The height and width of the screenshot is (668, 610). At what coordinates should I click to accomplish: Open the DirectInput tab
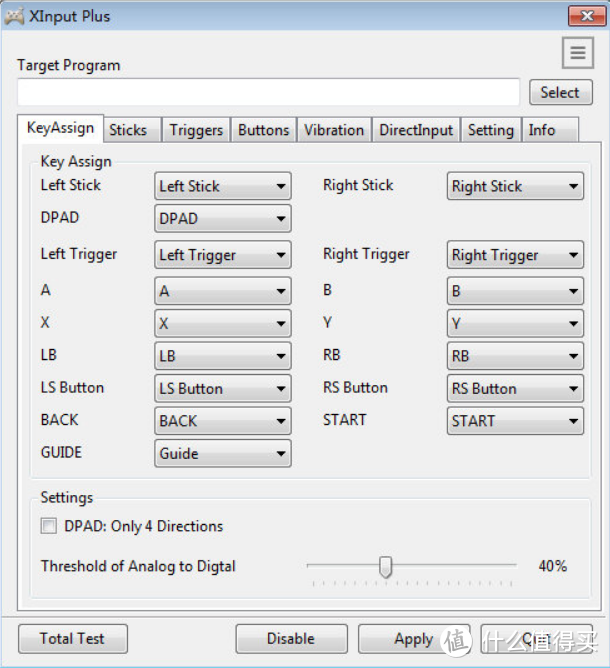click(416, 130)
